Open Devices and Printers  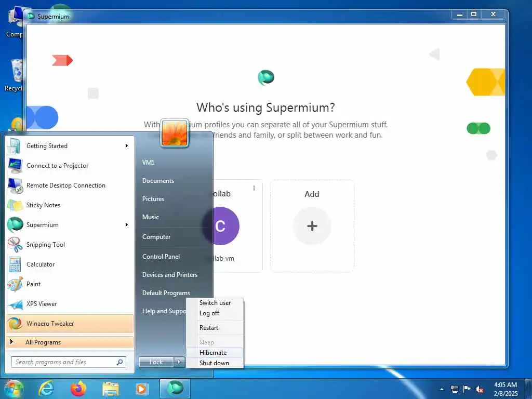coord(170,274)
